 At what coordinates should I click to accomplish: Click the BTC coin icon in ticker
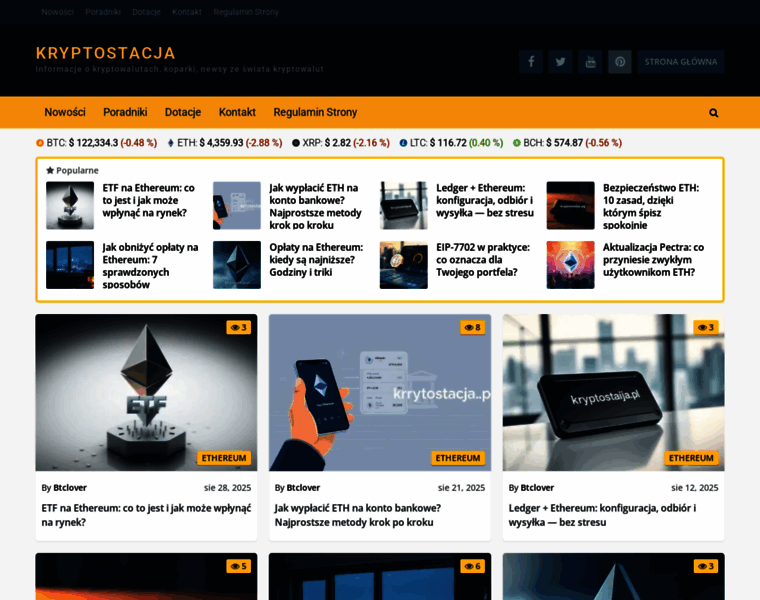40,143
